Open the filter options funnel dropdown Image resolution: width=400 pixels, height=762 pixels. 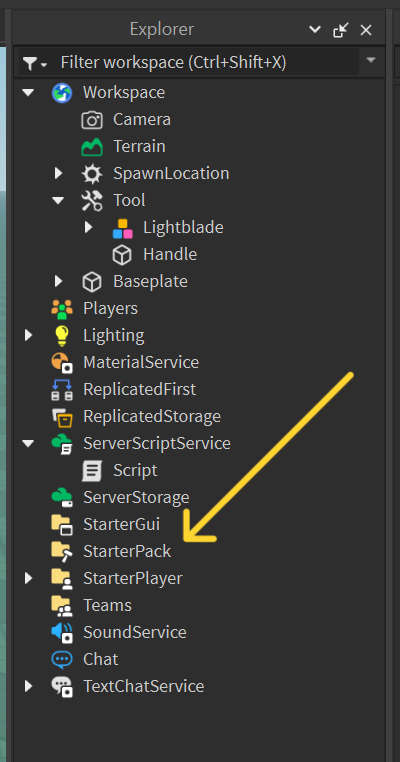tap(35, 63)
